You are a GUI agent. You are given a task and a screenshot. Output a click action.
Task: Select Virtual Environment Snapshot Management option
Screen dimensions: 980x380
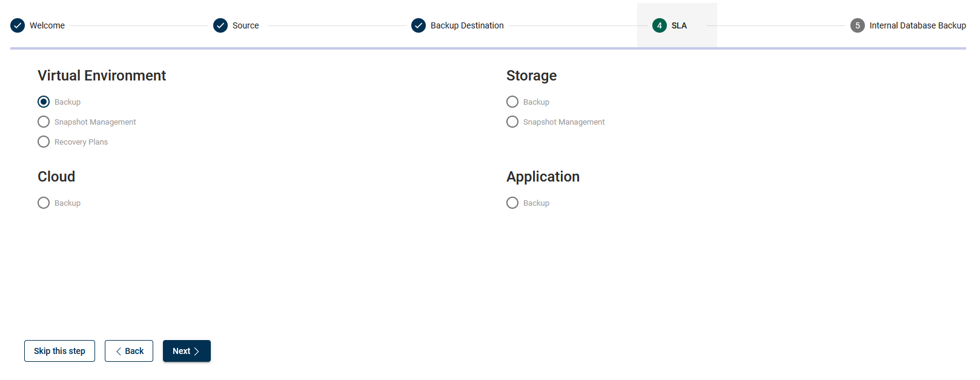(x=44, y=122)
